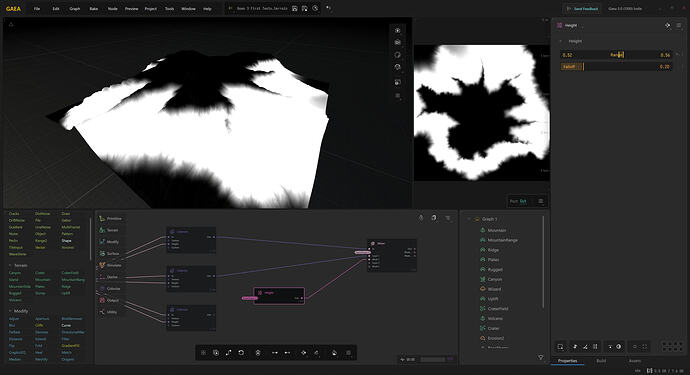Select Modify category in graph sidebar
This screenshot has height=375, width=690.
coord(109,242)
